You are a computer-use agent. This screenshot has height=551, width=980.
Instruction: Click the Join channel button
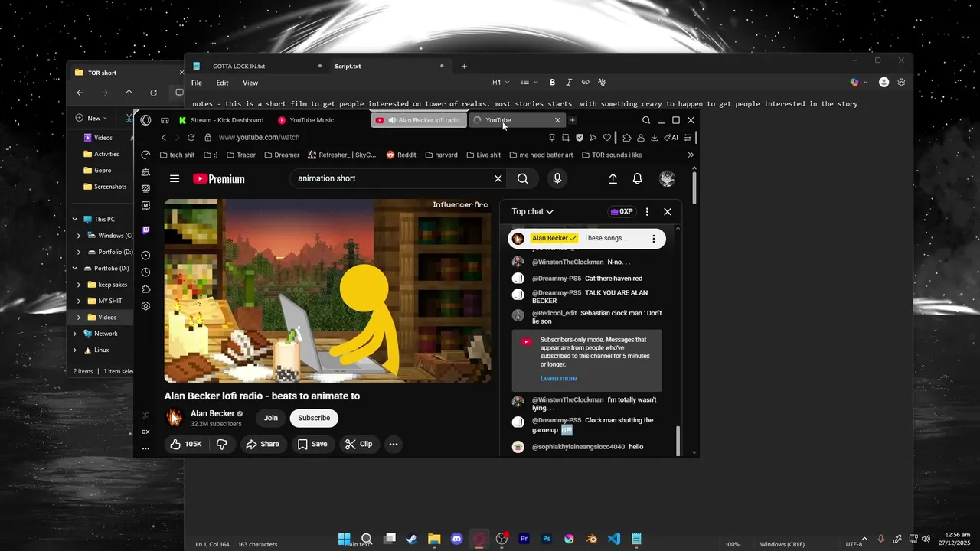(271, 418)
